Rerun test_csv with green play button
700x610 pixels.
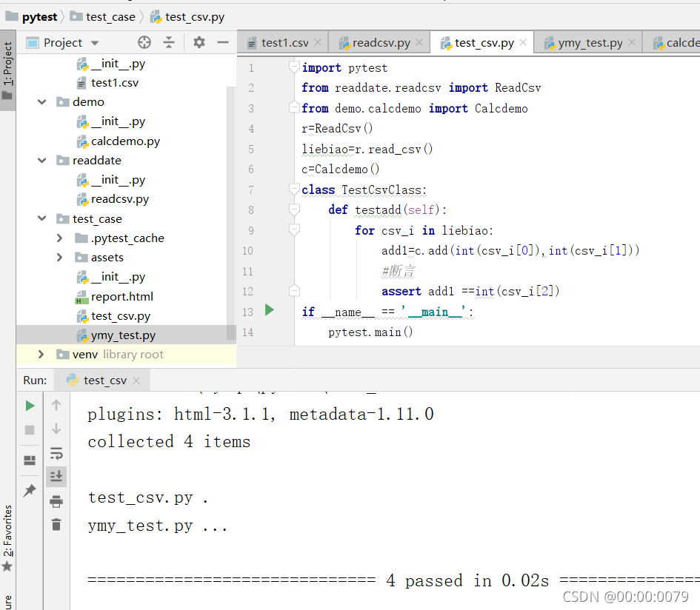(x=30, y=406)
